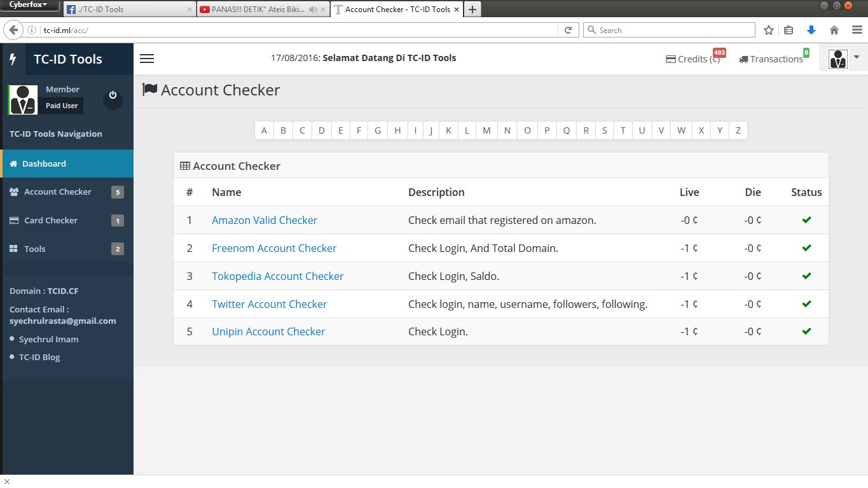Open Dashboard in sidebar navigation
This screenshot has height=488, width=868.
tap(67, 164)
